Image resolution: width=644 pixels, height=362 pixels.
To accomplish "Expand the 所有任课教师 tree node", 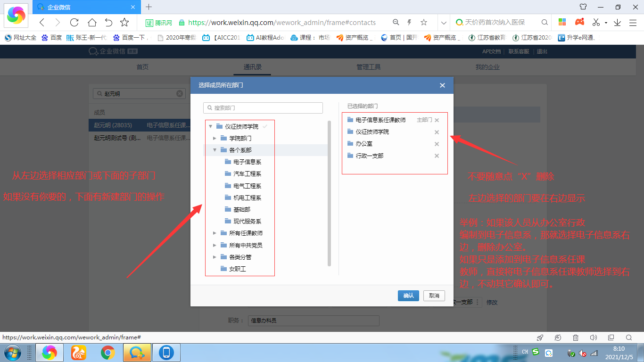I will (x=215, y=233).
